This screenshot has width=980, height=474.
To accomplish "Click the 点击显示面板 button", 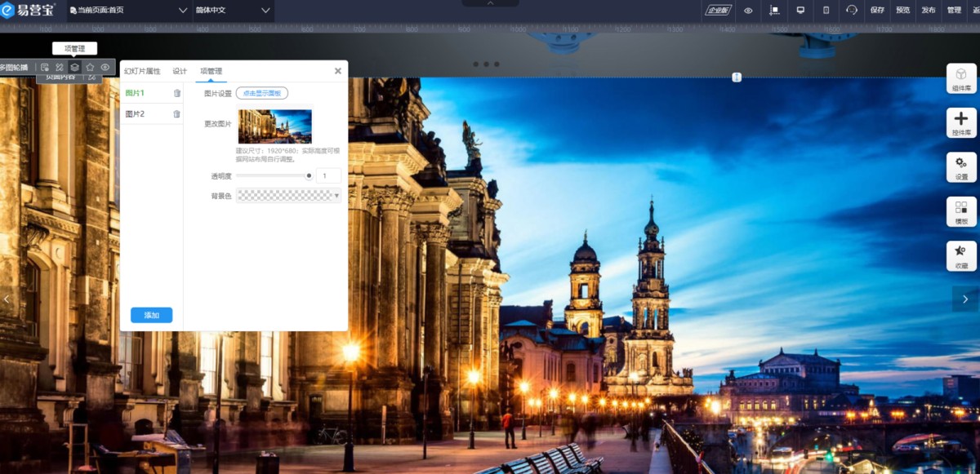I will pos(262,94).
